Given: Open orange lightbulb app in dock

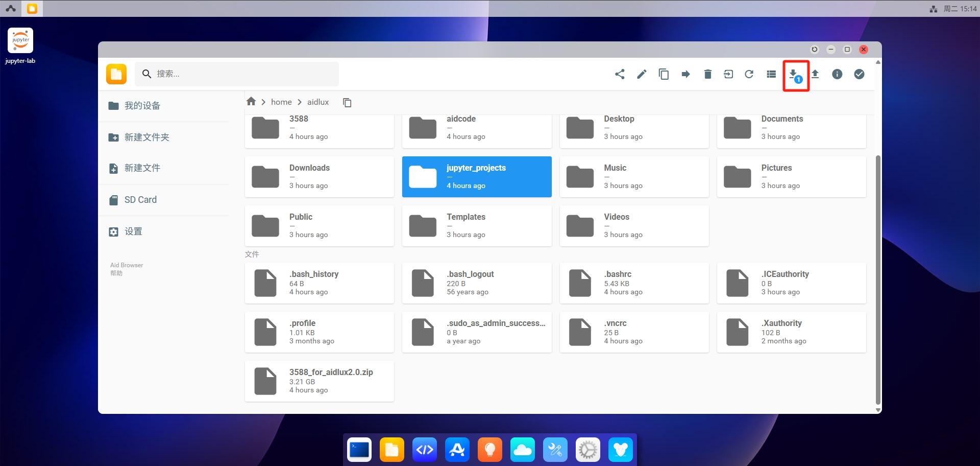Looking at the screenshot, I should [490, 450].
